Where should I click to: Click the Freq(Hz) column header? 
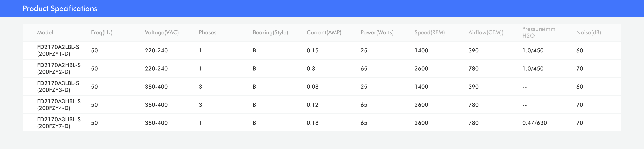(102, 33)
